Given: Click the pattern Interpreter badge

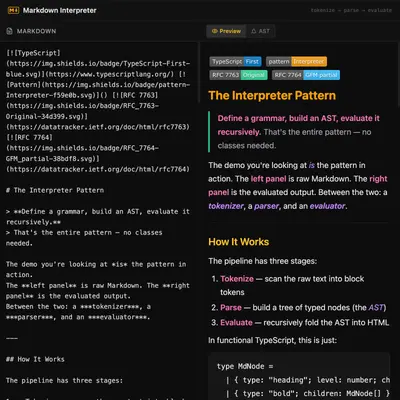Looking at the screenshot, I should [x=296, y=61].
